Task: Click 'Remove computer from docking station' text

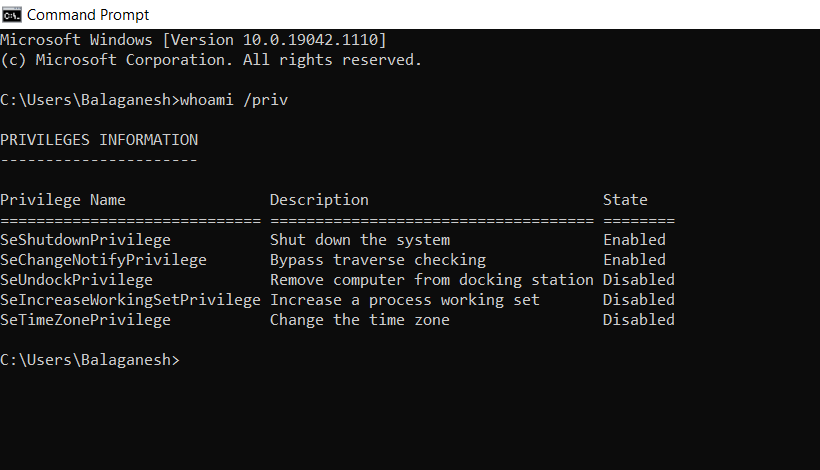Action: point(432,280)
